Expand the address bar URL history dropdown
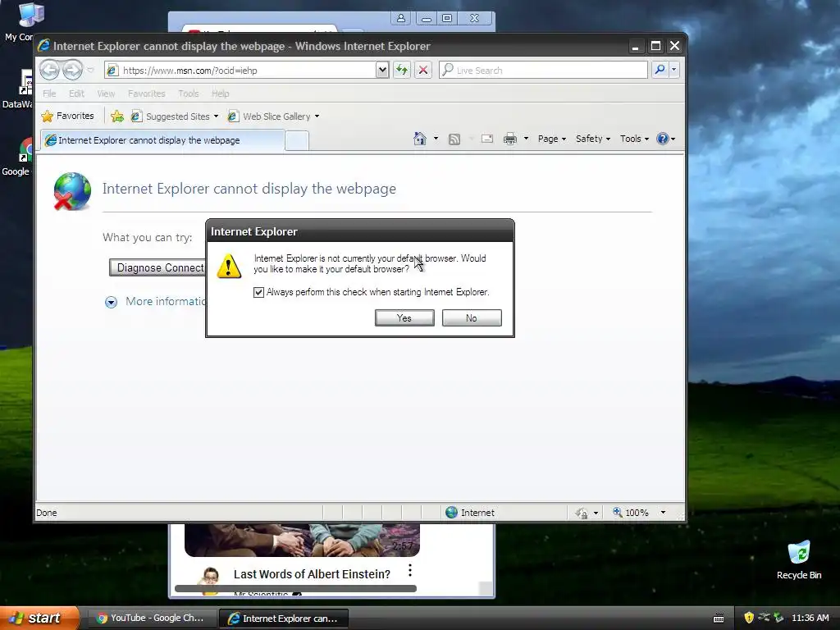The height and width of the screenshot is (630, 840). [x=382, y=71]
